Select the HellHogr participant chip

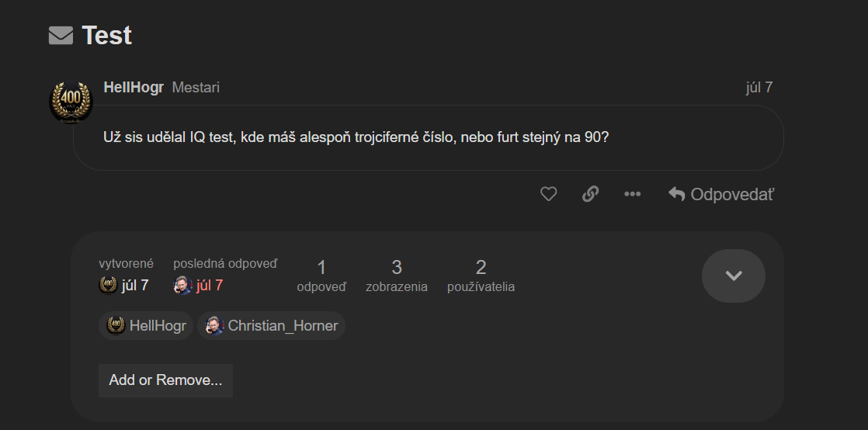(146, 326)
